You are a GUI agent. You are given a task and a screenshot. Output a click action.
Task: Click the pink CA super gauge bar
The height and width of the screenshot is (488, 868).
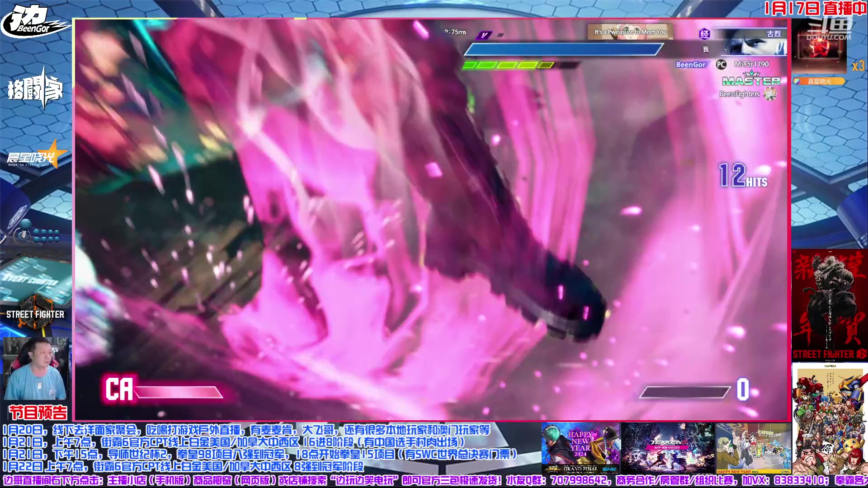coord(179,392)
